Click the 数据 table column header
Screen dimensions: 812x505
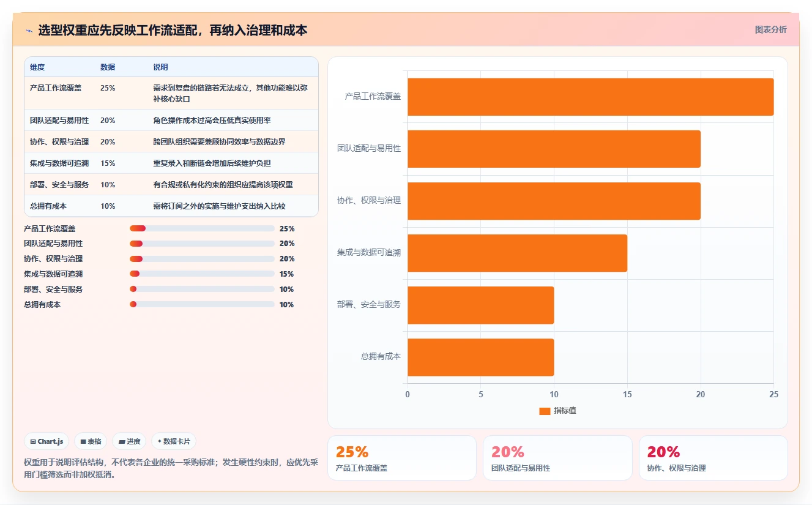108,67
